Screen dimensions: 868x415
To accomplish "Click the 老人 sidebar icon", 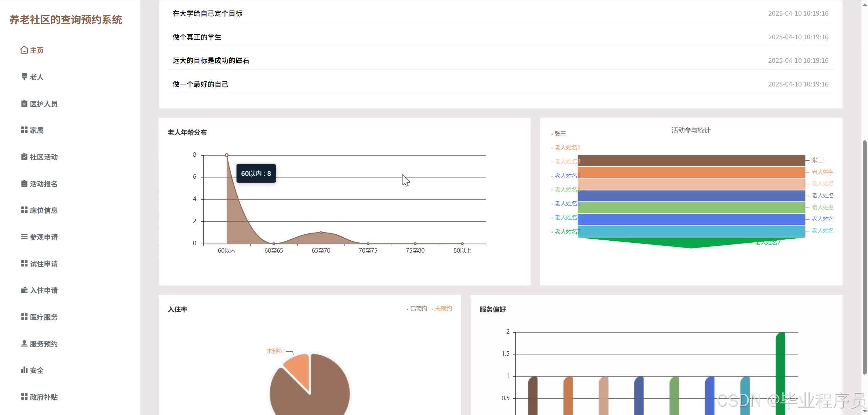I will (x=24, y=77).
